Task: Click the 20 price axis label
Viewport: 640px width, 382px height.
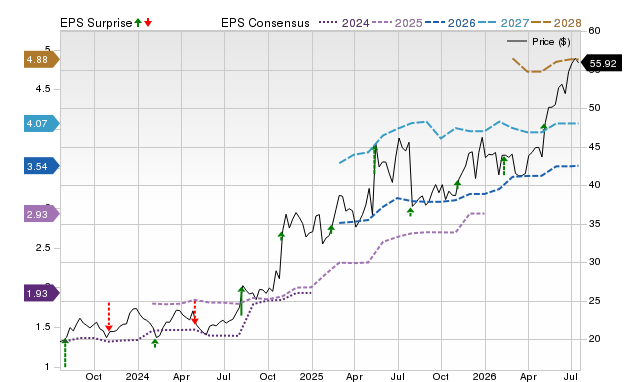Action: pyautogui.click(x=595, y=339)
